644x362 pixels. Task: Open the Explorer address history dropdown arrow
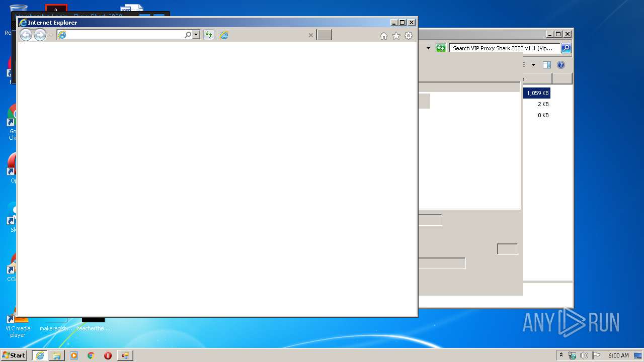pyautogui.click(x=429, y=48)
